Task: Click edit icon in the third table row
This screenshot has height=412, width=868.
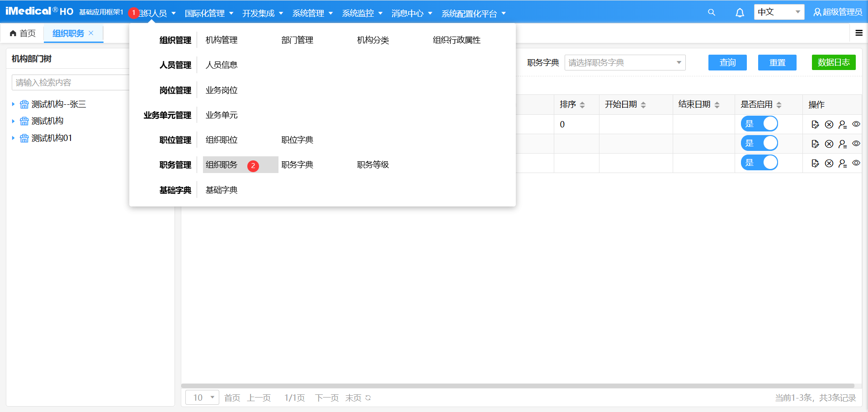Action: 815,163
